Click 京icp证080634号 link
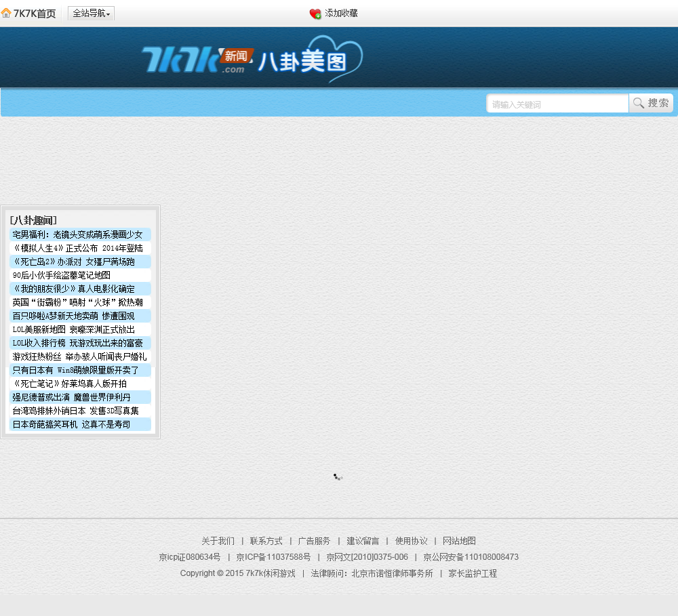Viewport: 678px width, 616px height. pos(190,557)
